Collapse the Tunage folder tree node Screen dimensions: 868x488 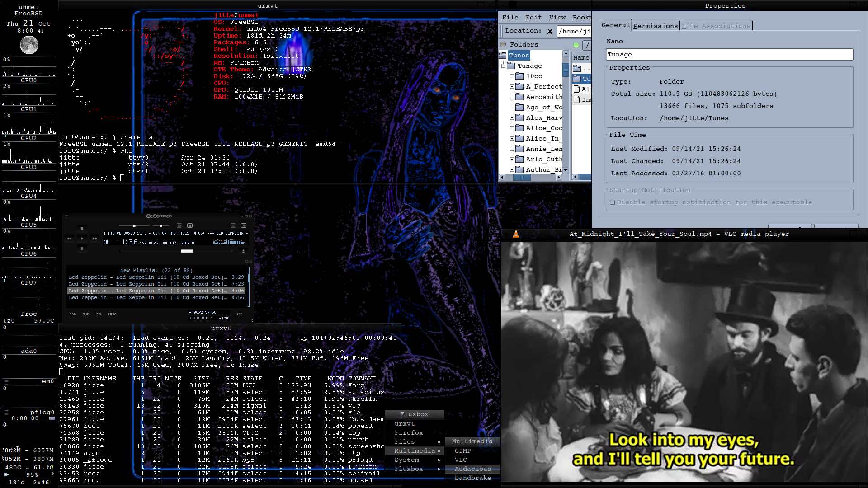point(503,66)
